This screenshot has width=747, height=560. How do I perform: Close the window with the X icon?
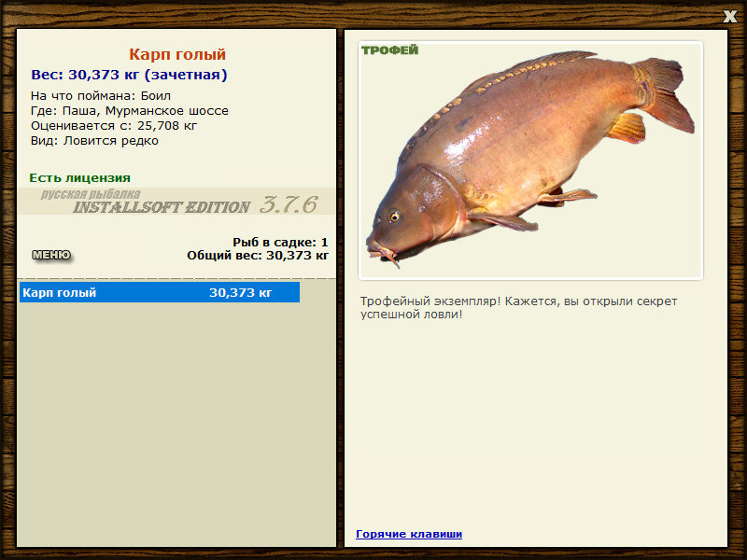729,17
